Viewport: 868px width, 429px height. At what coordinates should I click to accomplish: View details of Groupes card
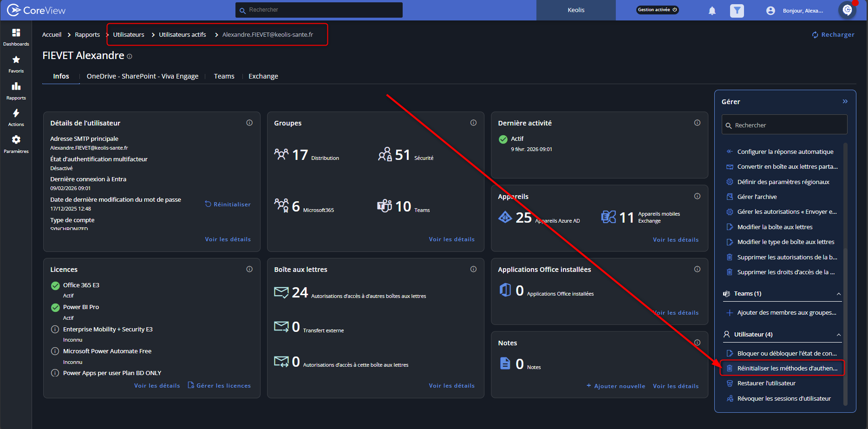[x=452, y=239]
